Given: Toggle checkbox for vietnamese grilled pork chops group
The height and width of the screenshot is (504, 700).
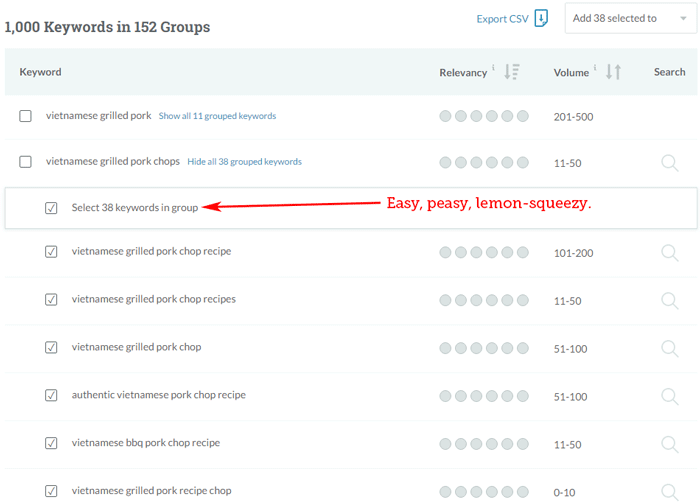Looking at the screenshot, I should point(26,162).
